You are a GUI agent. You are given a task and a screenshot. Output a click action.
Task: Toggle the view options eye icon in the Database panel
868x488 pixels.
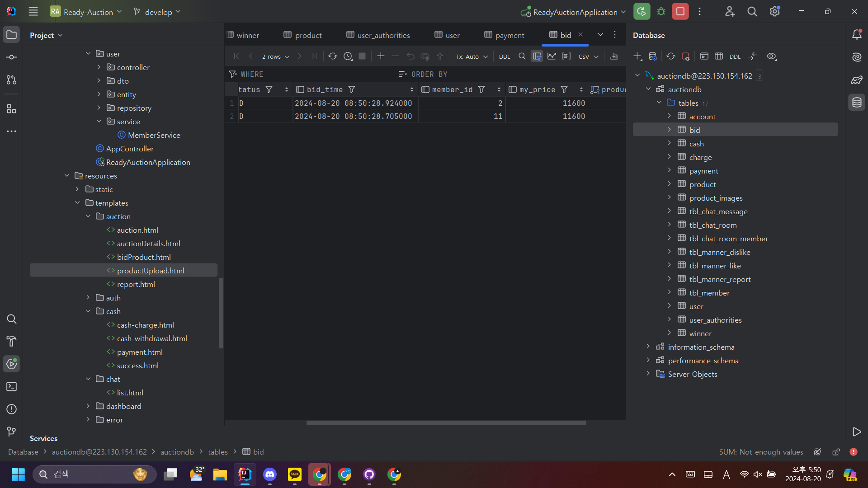click(x=772, y=56)
